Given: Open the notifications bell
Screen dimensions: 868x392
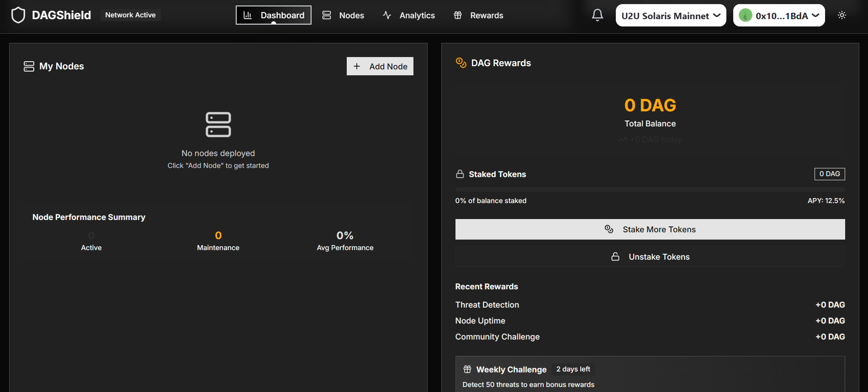Looking at the screenshot, I should click(x=597, y=15).
